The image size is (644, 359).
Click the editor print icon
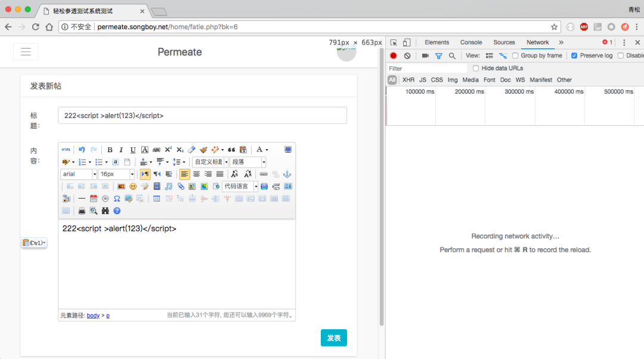click(82, 211)
